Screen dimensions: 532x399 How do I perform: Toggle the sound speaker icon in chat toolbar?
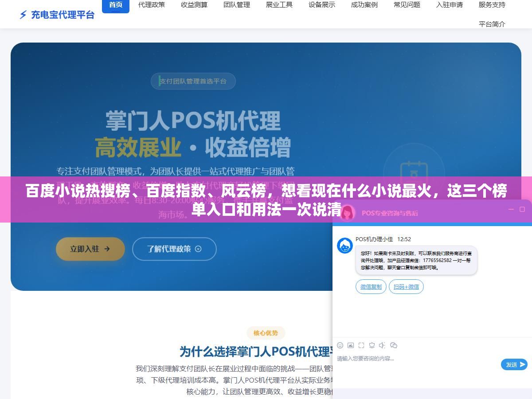click(x=382, y=345)
